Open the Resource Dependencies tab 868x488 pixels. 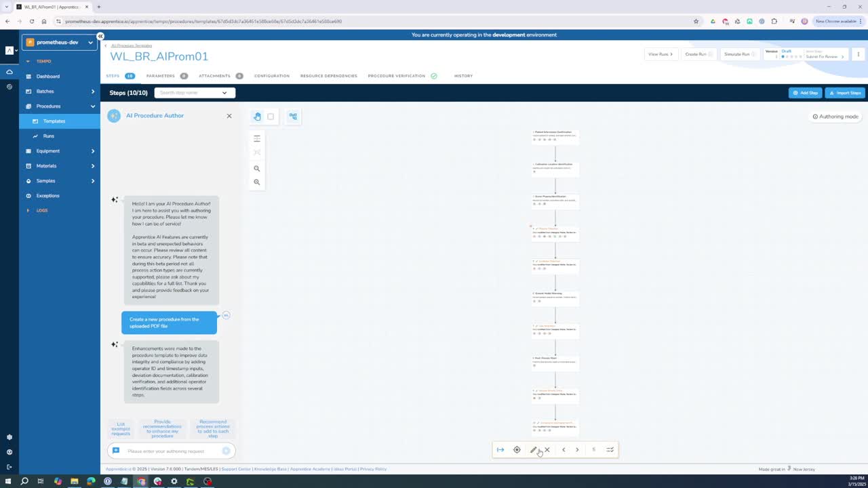[x=328, y=76]
